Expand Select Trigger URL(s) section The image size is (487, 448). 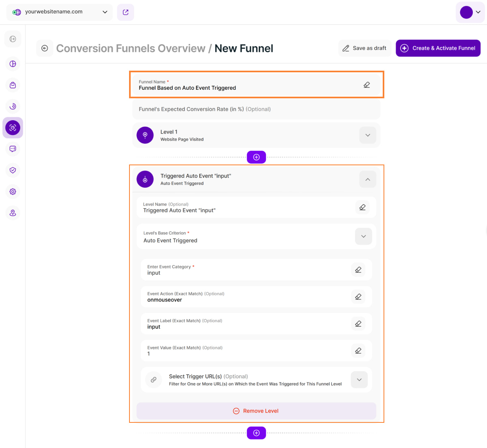(x=359, y=380)
